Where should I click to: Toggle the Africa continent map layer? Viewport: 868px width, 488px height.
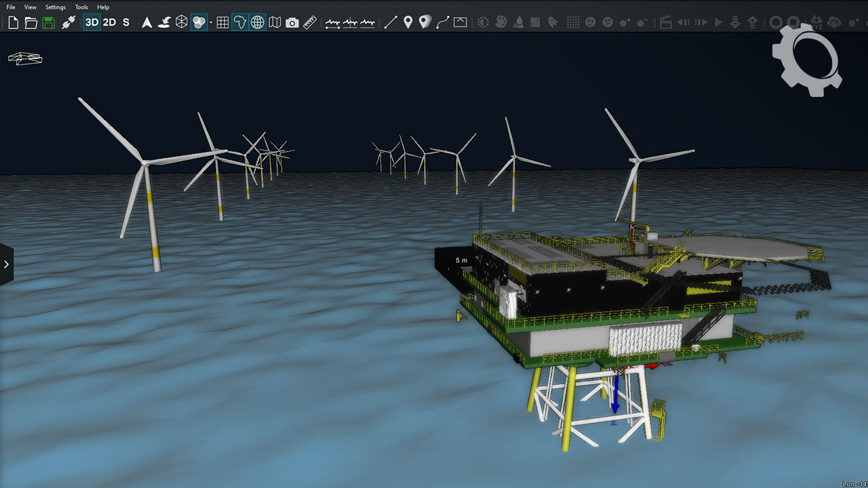240,22
